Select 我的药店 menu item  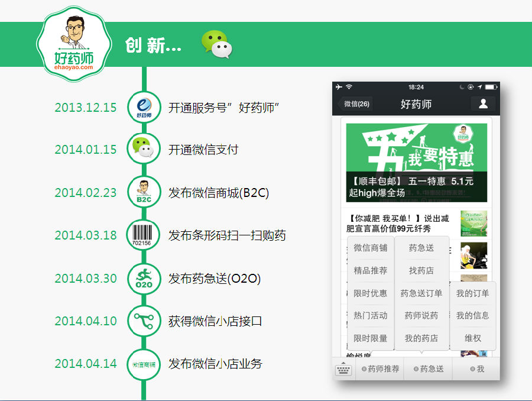[421, 338]
